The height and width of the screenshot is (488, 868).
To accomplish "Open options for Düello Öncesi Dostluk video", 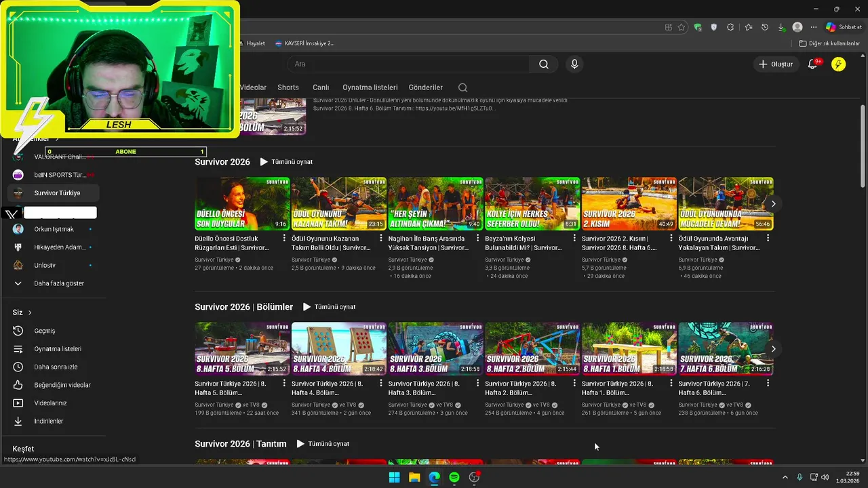I will pos(284,239).
